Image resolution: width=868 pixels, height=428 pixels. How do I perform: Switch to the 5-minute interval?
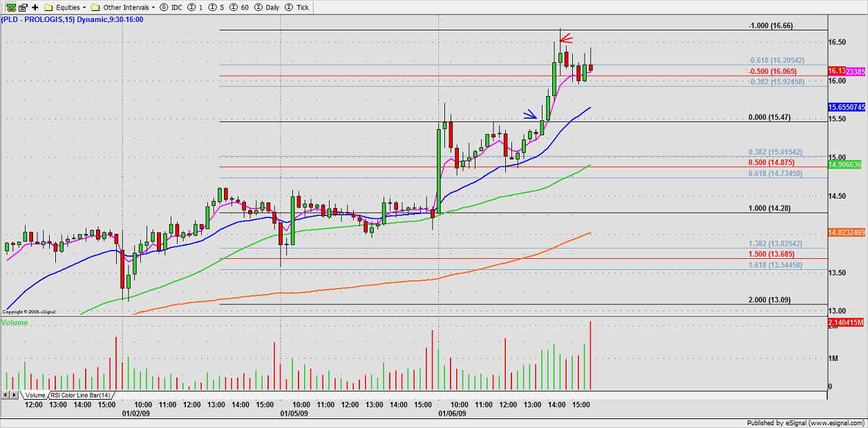click(215, 7)
